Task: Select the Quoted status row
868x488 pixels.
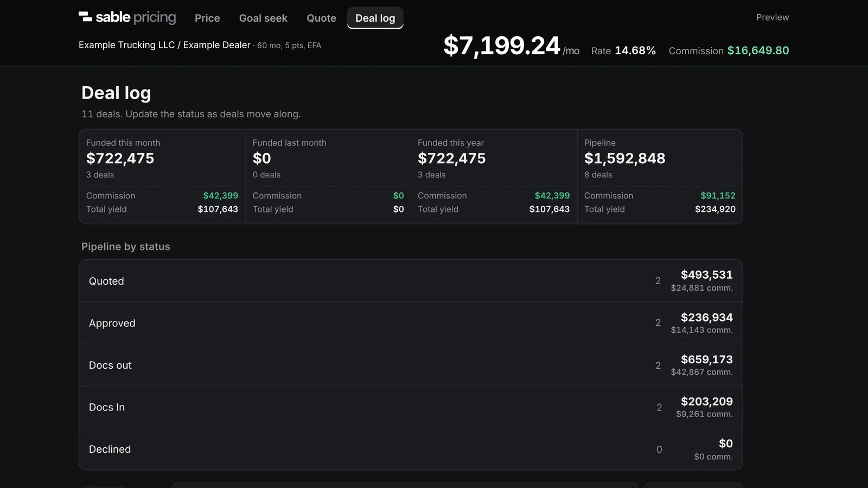Action: tap(411, 281)
